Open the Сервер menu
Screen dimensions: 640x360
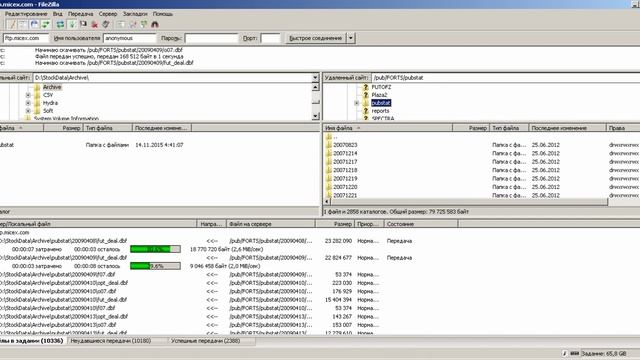pos(108,14)
